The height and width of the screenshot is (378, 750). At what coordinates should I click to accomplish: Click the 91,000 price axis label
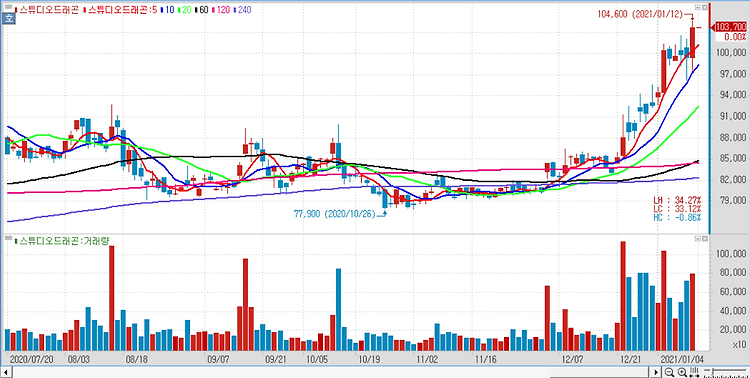click(x=734, y=116)
